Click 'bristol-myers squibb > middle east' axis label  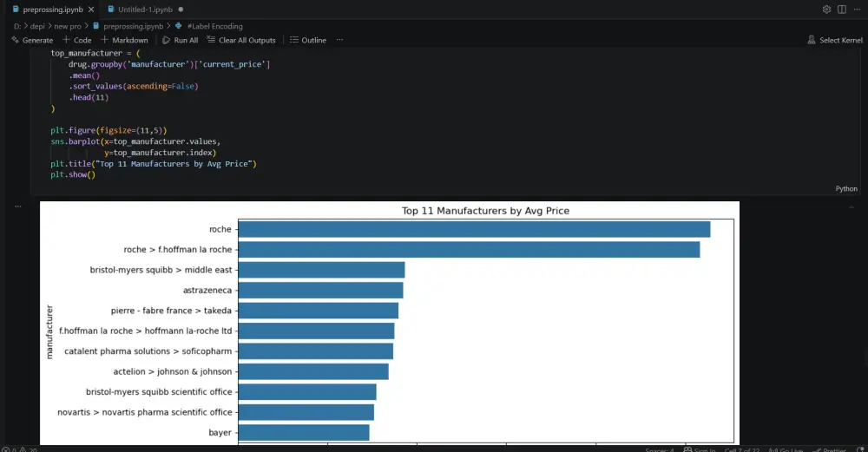point(161,270)
